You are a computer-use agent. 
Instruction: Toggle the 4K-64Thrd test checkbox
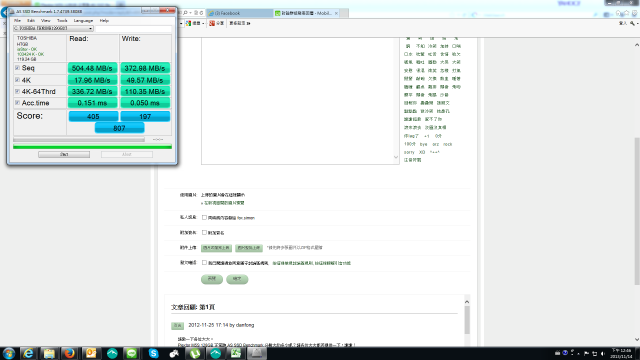click(17, 91)
